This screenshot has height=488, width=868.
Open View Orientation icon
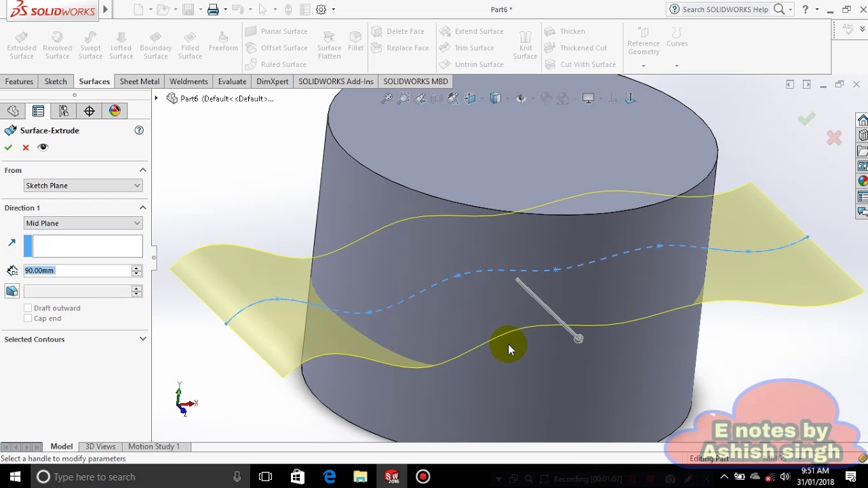click(471, 98)
